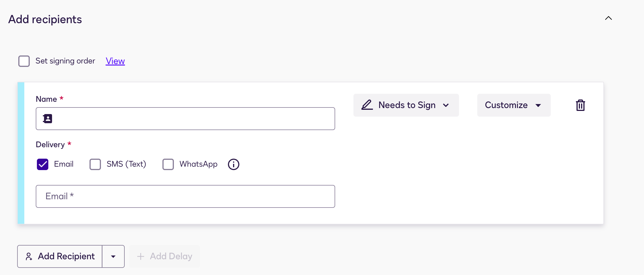Enable the Set signing order checkbox
Screen dimensions: 644x275
(24, 61)
